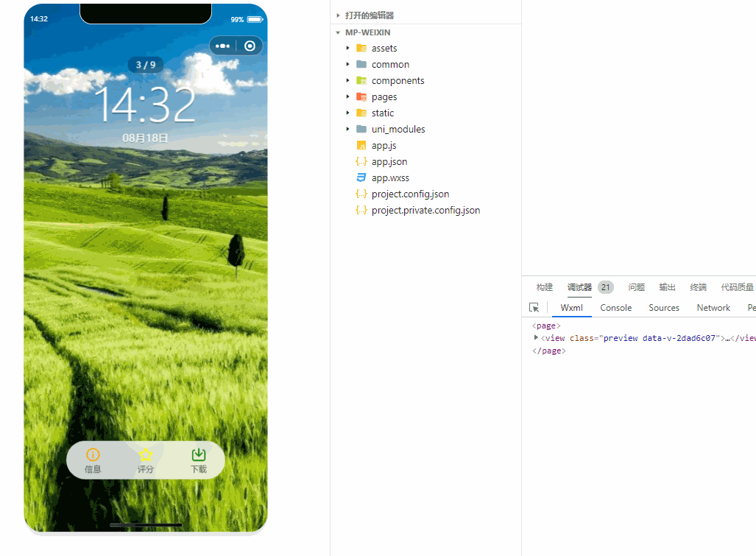Click the 21 badge next to 调试器
Image resolution: width=756 pixels, height=556 pixels.
[x=606, y=287]
